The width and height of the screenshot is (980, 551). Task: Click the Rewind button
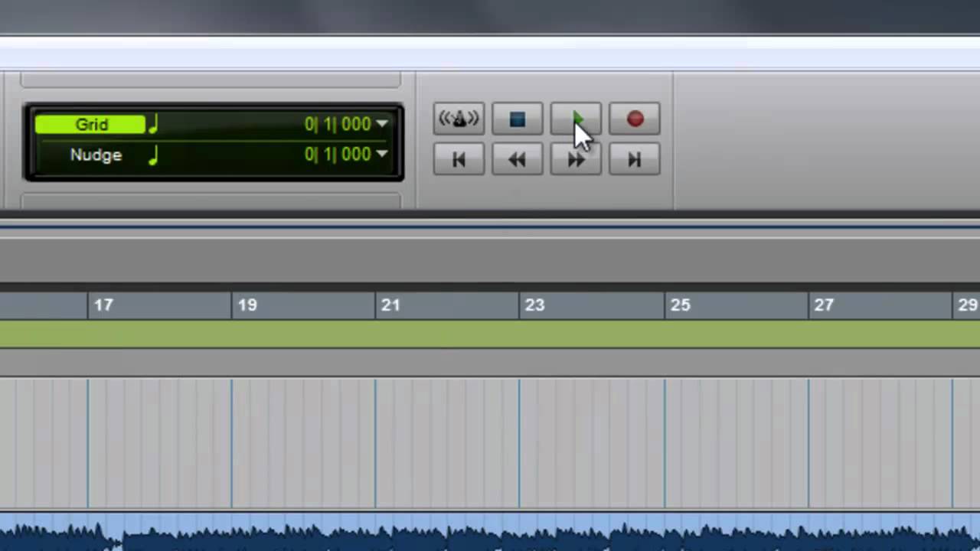coord(517,159)
